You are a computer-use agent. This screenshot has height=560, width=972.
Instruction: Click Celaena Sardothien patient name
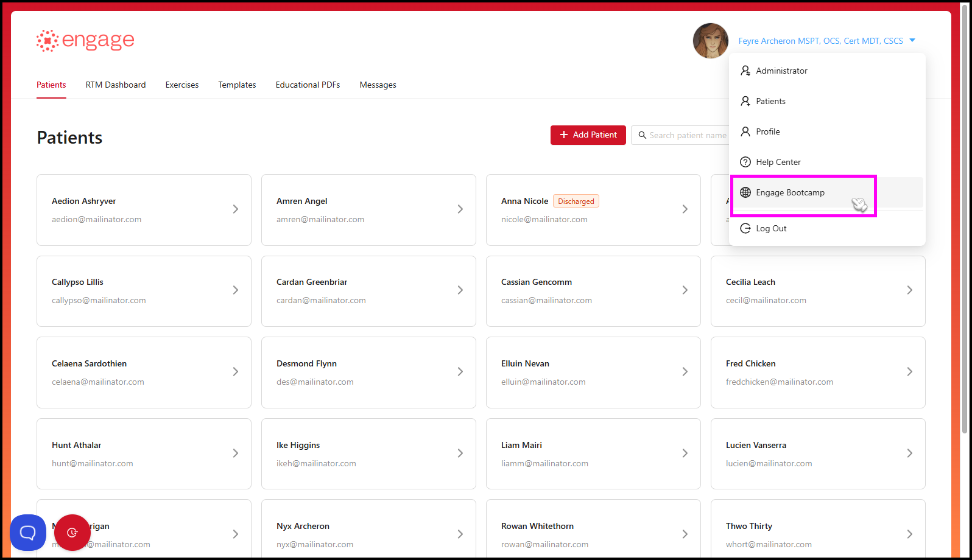90,363
